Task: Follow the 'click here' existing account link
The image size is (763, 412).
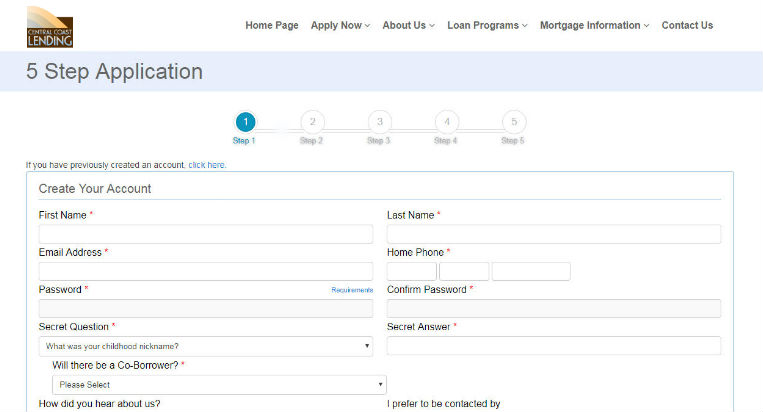Action: [207, 165]
